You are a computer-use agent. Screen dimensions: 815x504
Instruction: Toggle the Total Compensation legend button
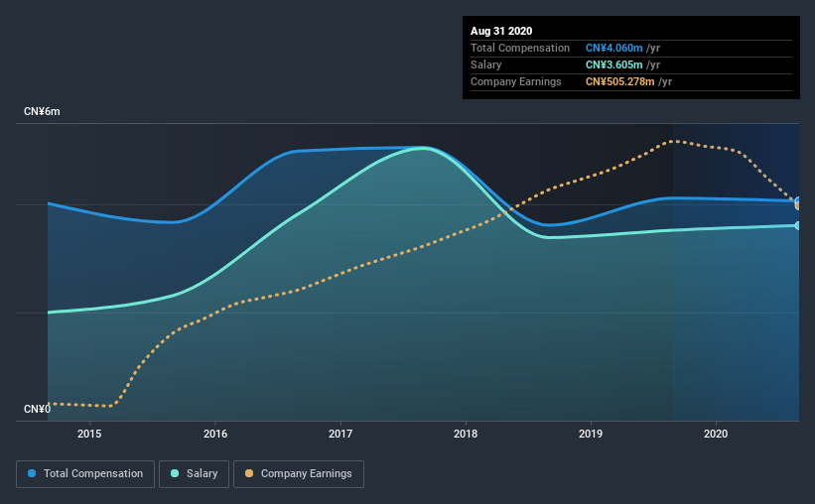pyautogui.click(x=85, y=474)
